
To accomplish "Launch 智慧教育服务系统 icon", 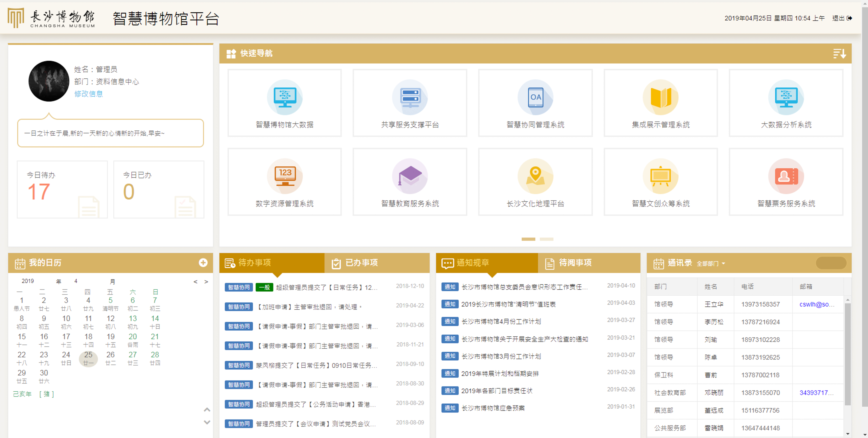I will coord(410,176).
